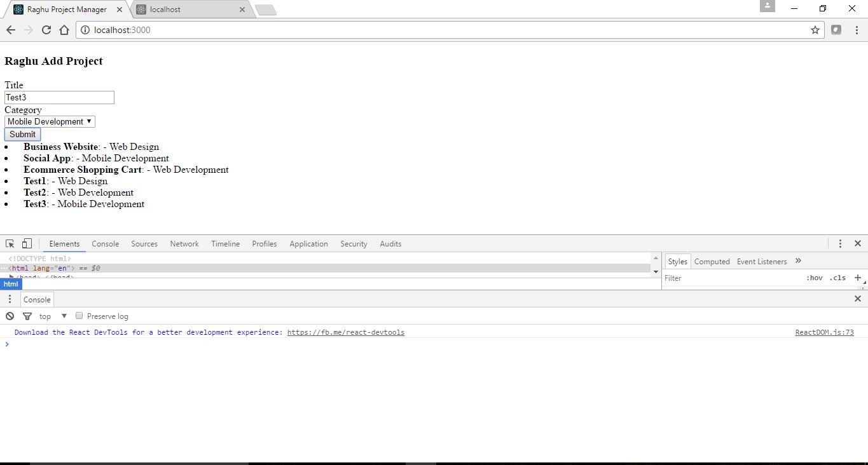Image resolution: width=868 pixels, height=465 pixels.
Task: Click the Test3 list entry
Action: pyautogui.click(x=84, y=204)
